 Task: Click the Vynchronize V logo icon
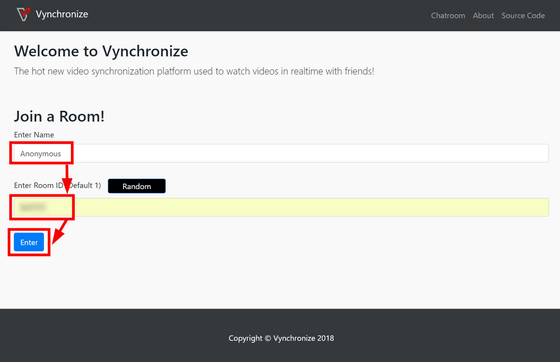point(24,14)
